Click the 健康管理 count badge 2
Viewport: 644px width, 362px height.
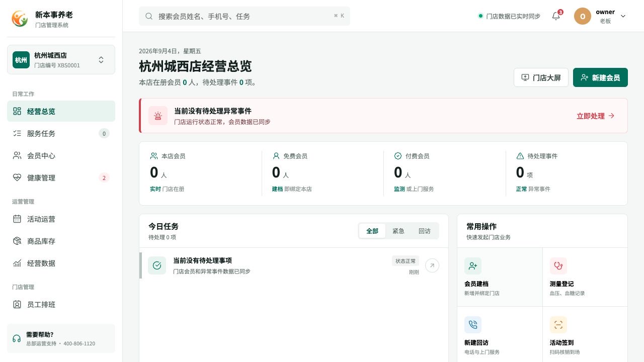[104, 177]
